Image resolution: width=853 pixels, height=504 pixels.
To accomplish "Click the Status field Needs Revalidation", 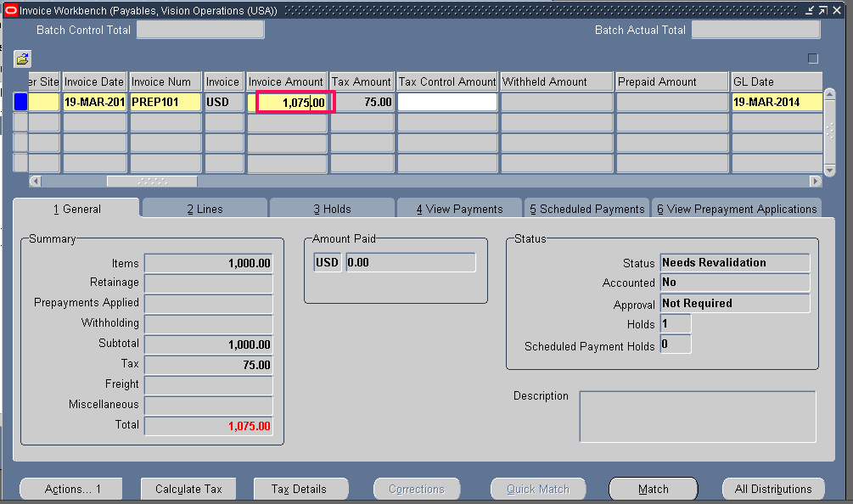I will 735,262.
